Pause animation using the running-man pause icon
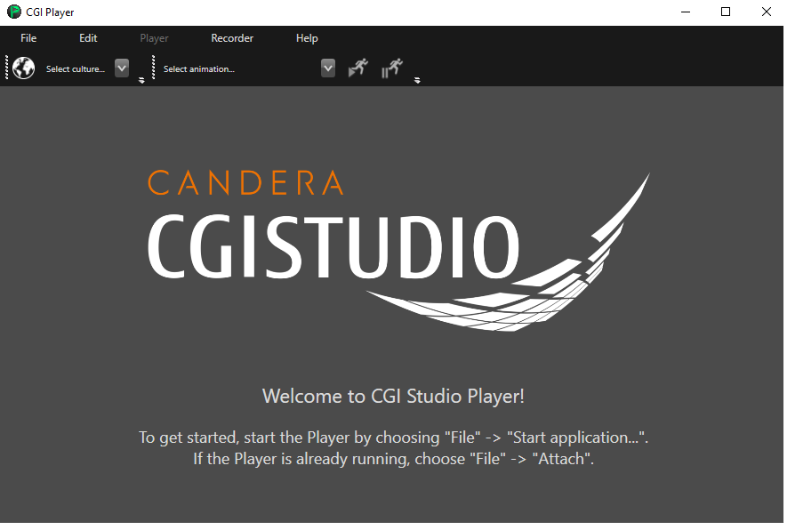This screenshot has height=524, width=785. pyautogui.click(x=392, y=68)
